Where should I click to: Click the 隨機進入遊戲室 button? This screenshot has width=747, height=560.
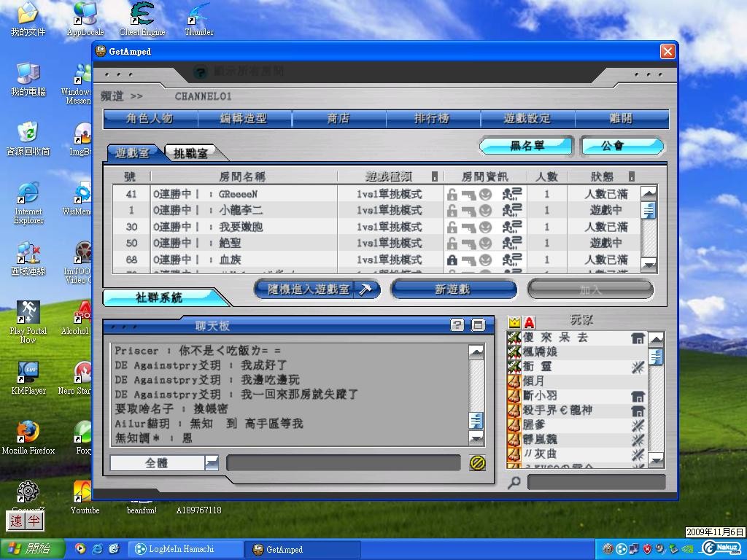click(317, 289)
